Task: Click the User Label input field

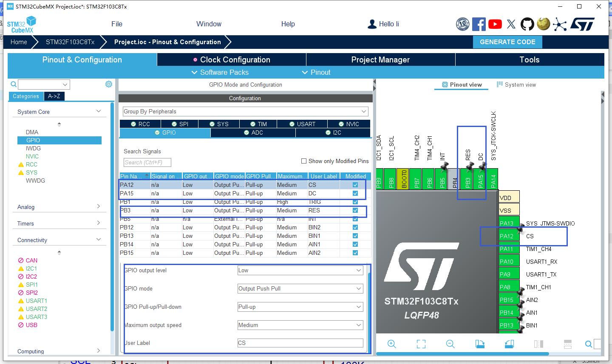Action: coord(300,343)
